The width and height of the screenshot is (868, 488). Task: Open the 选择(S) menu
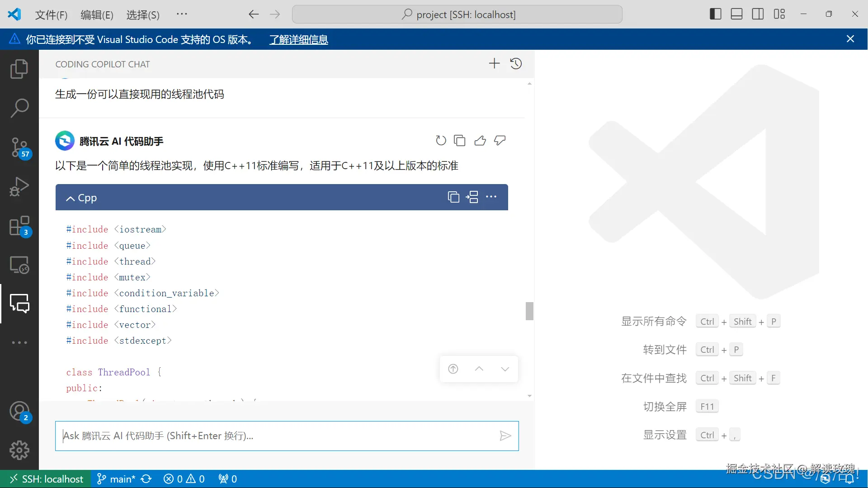tap(143, 15)
